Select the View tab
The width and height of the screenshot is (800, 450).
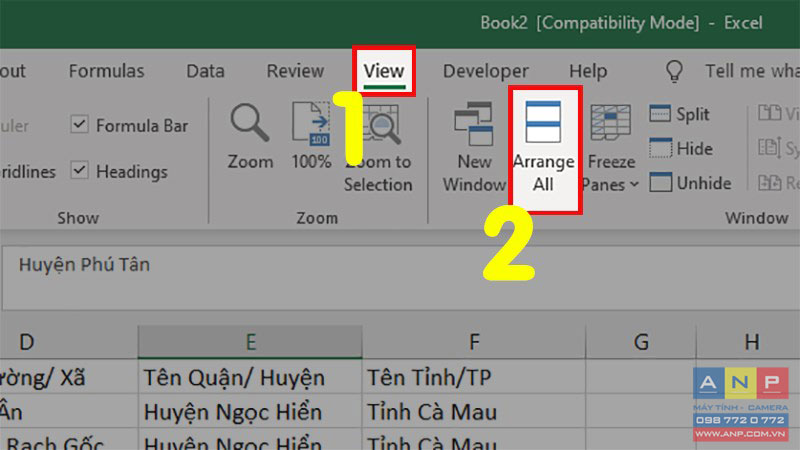point(384,71)
